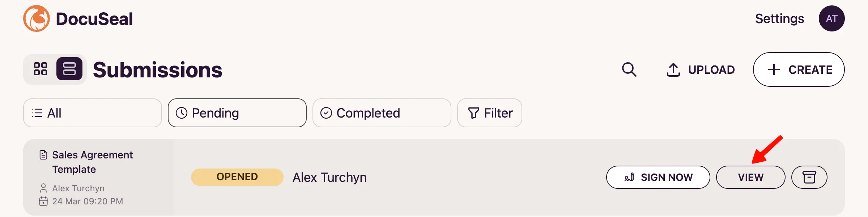Select the Completed submissions filter

tap(382, 113)
